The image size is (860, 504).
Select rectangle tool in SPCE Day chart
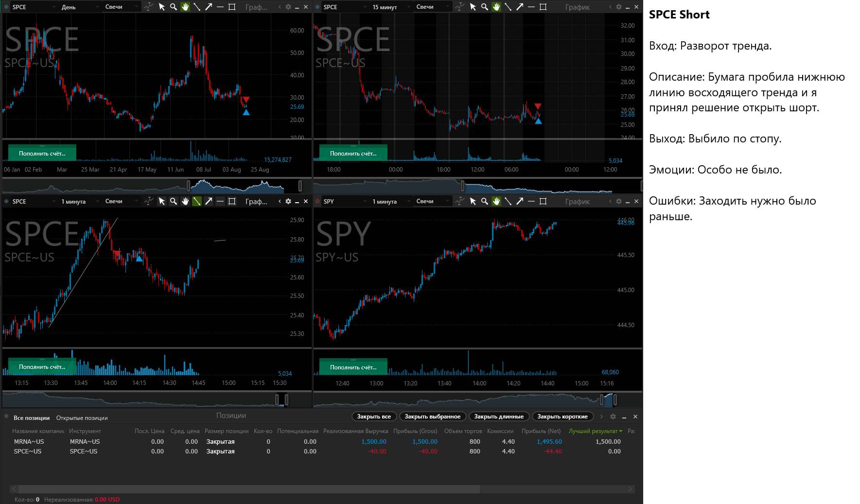(x=232, y=7)
